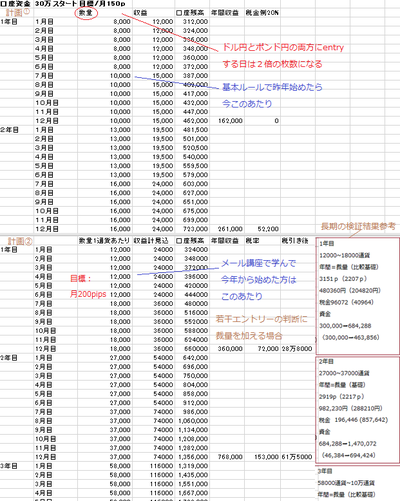The height and width of the screenshot is (501, 400).
Task: Click balance cell 417,000
Action: (195, 94)
